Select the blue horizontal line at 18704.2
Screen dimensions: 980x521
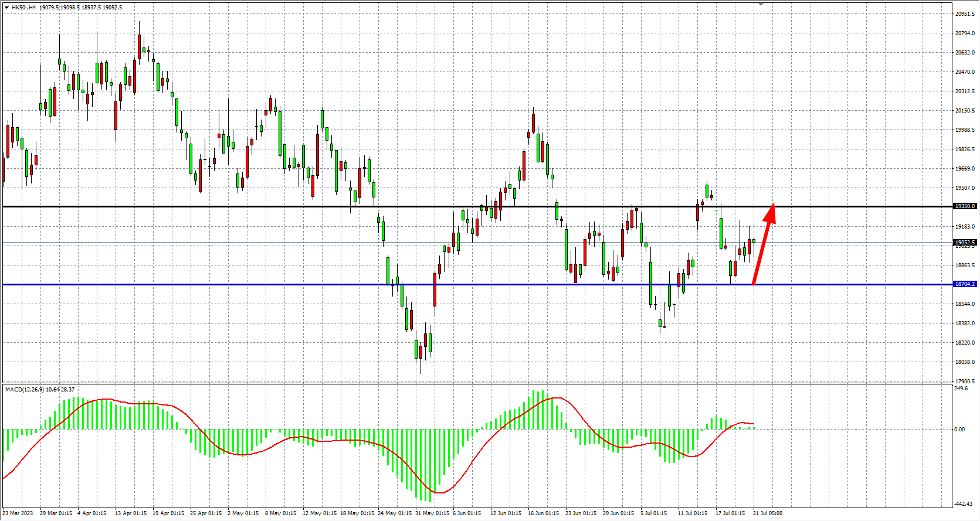coord(293,285)
